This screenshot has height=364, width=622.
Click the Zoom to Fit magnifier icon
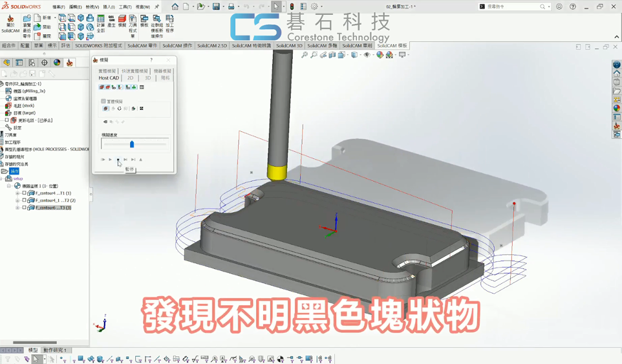[x=305, y=55]
